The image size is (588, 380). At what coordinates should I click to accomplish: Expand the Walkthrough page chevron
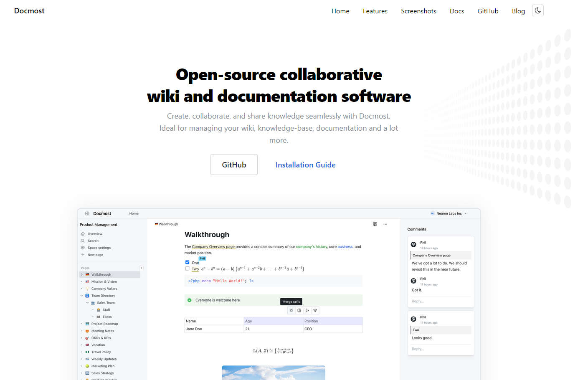click(82, 274)
